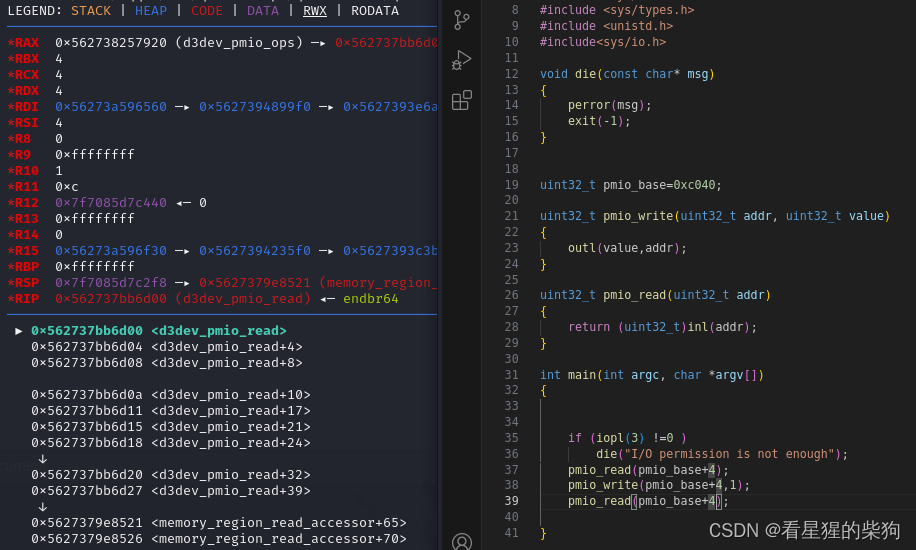The width and height of the screenshot is (916, 550).
Task: Click the d3dev_pmio_read+32 disassembly line
Action: coord(171,474)
